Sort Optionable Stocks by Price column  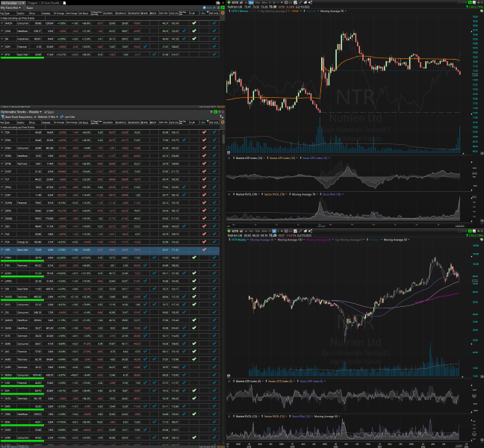(x=35, y=122)
